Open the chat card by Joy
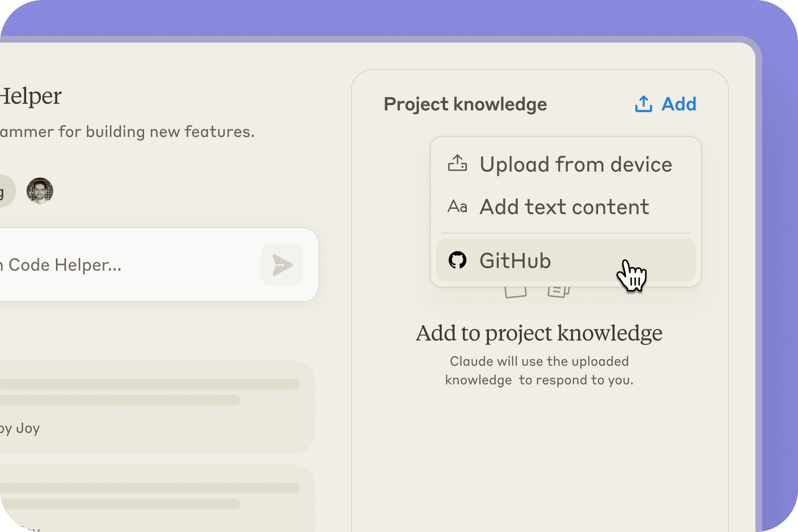This screenshot has width=798, height=532. pyautogui.click(x=151, y=407)
